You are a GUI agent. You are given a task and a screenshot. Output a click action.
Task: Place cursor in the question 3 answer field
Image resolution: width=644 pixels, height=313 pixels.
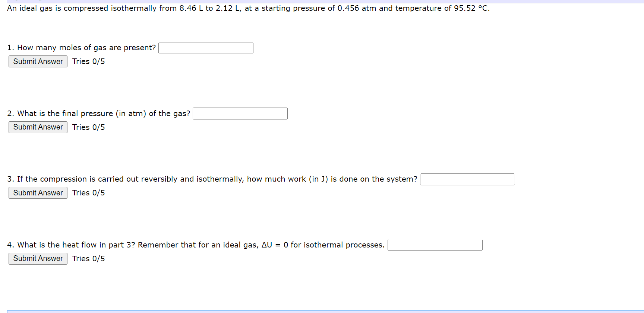tap(467, 179)
